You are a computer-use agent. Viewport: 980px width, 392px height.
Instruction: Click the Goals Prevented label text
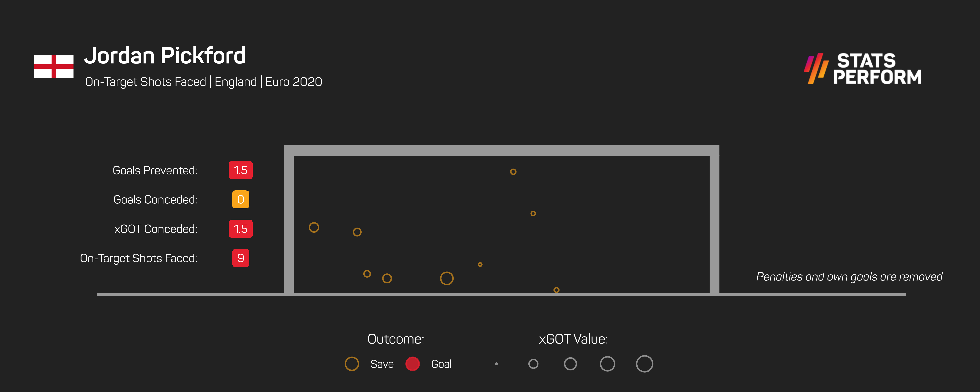[x=155, y=171]
